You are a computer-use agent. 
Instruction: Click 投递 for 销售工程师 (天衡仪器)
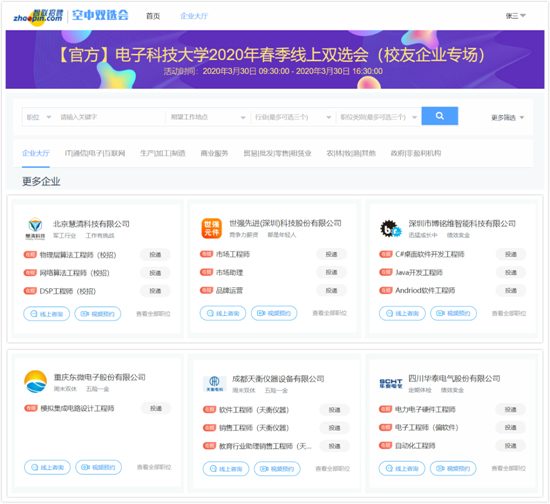click(x=334, y=428)
